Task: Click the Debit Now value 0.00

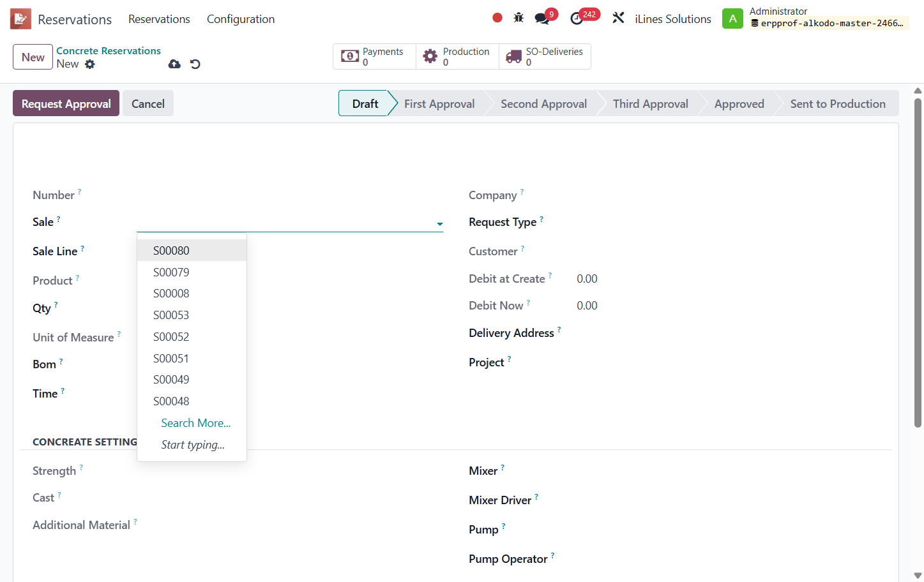Action: tap(587, 306)
